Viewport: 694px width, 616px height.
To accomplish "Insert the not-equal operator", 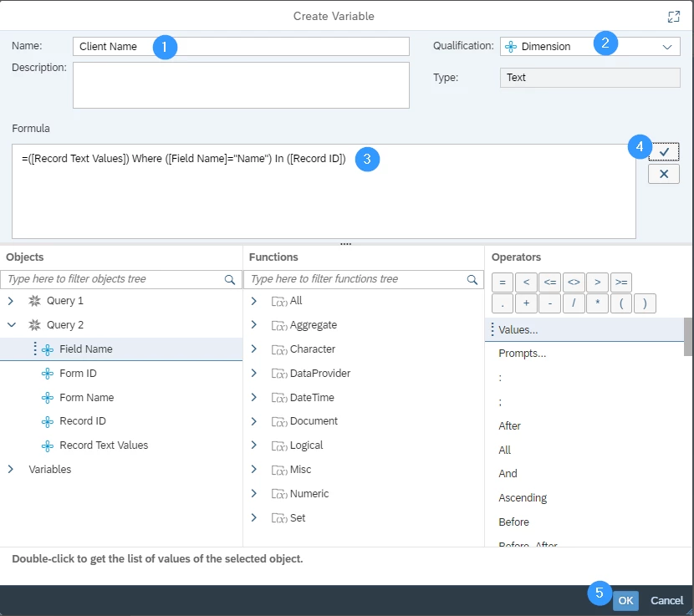I will [574, 283].
